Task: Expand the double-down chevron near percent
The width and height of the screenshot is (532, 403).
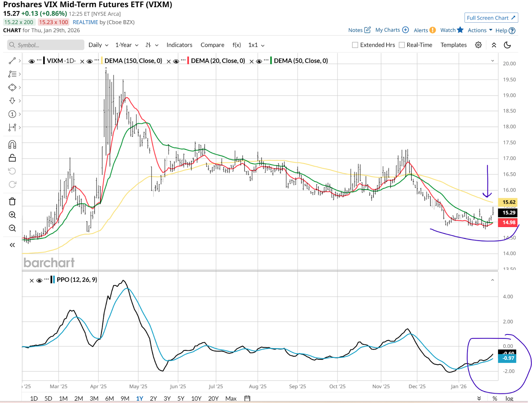Action: pyautogui.click(x=479, y=398)
